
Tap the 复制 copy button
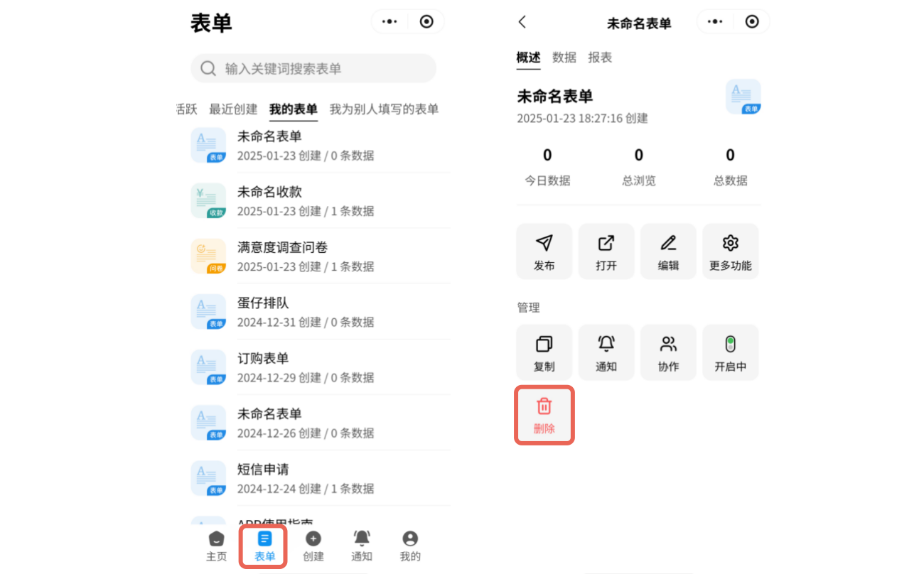click(x=544, y=352)
